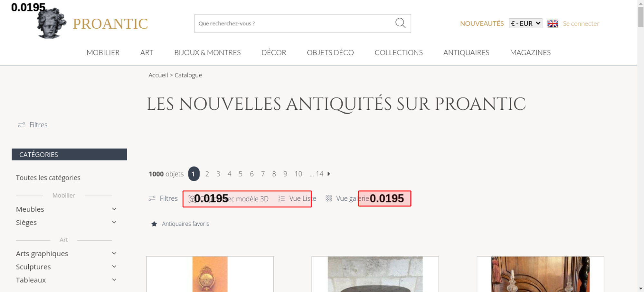The height and width of the screenshot is (292, 644).
Task: Click the Proantic bust logo
Action: click(52, 24)
